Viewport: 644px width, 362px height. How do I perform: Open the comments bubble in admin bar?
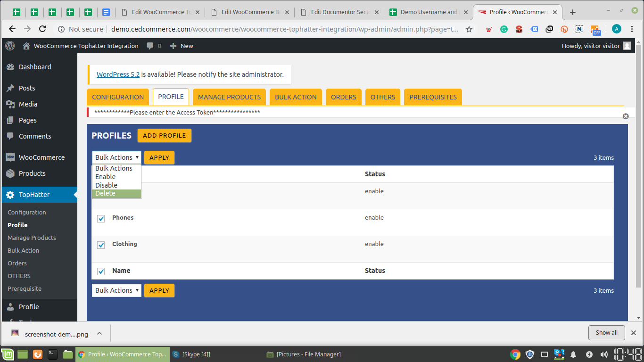pos(150,46)
